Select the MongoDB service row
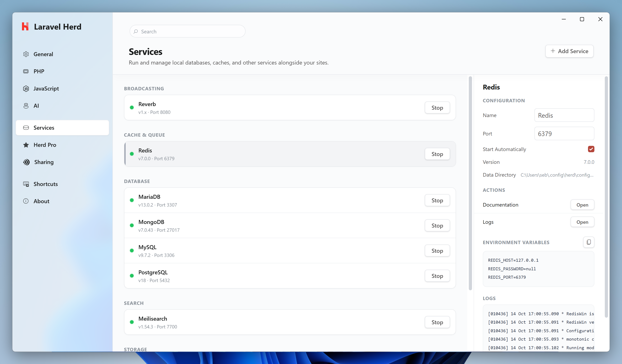 tap(290, 225)
